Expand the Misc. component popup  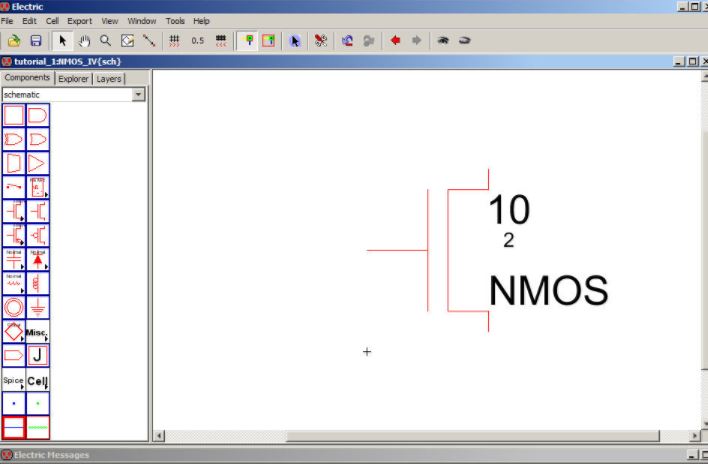[x=38, y=331]
